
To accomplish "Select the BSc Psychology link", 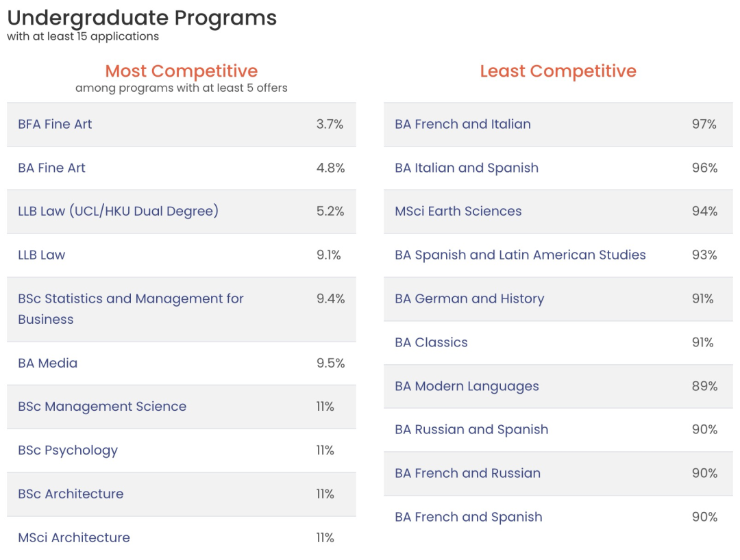I will point(68,450).
